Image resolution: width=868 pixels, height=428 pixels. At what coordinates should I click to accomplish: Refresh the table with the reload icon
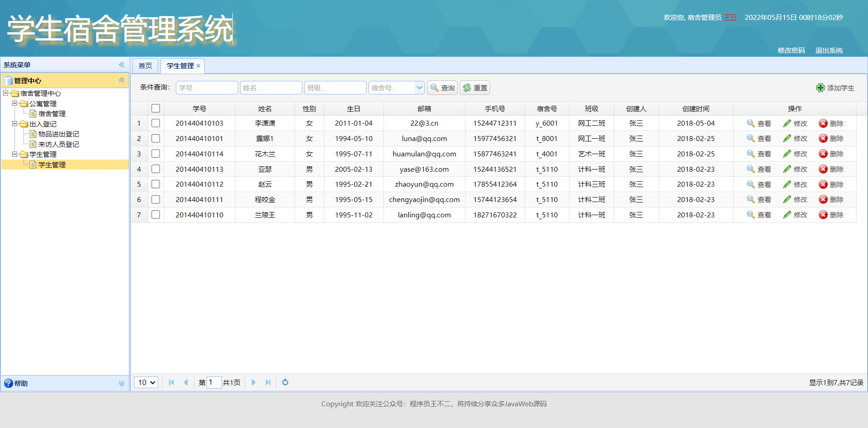[x=285, y=382]
